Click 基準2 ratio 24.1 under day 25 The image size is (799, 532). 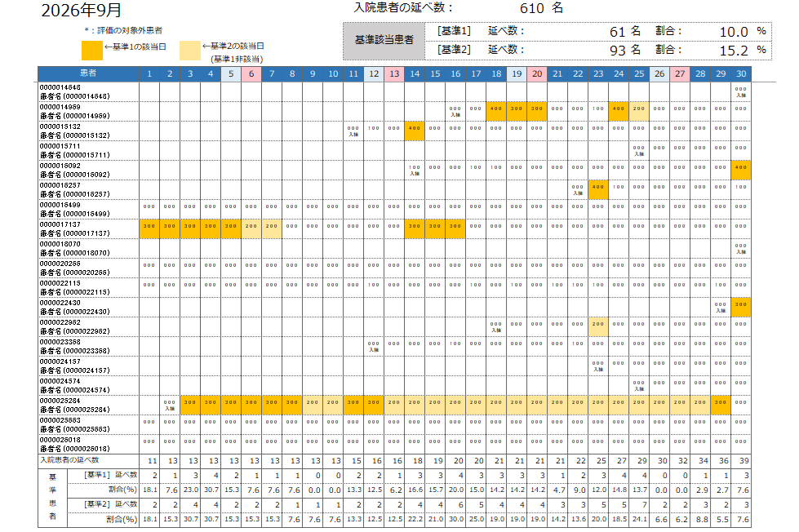pos(640,519)
